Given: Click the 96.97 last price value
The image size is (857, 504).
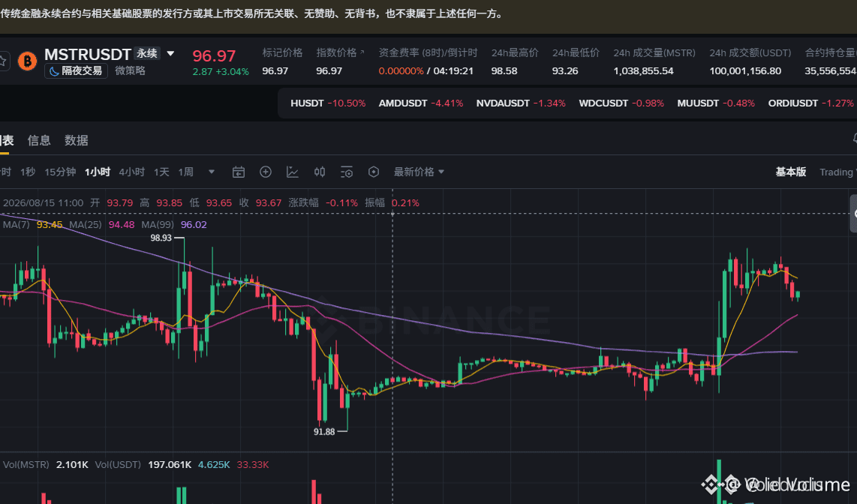Looking at the screenshot, I should click(214, 55).
